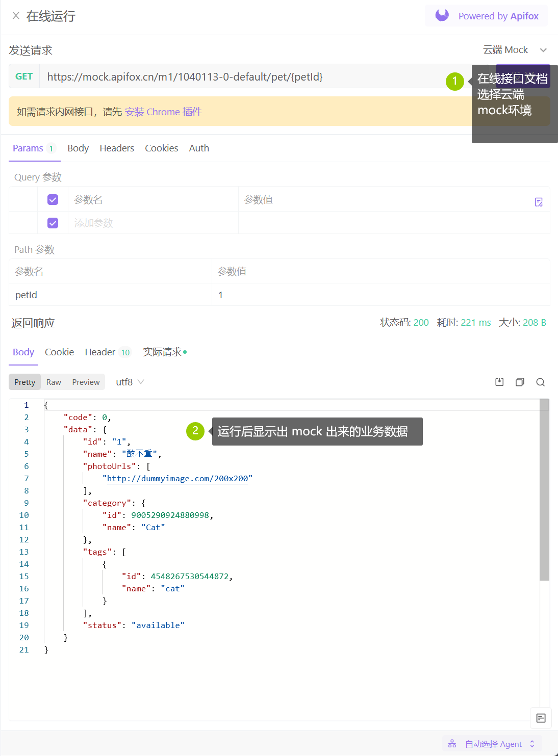Copy the response body content

520,382
